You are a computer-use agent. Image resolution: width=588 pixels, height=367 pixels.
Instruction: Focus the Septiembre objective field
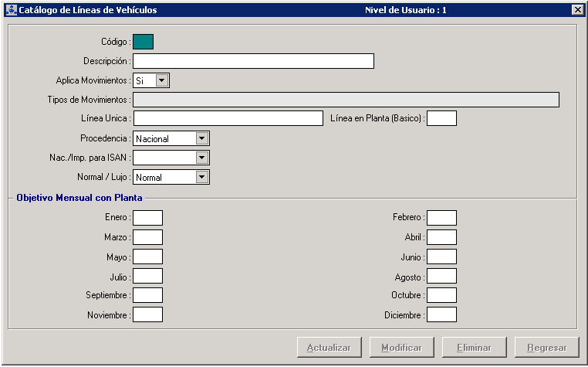coord(147,295)
